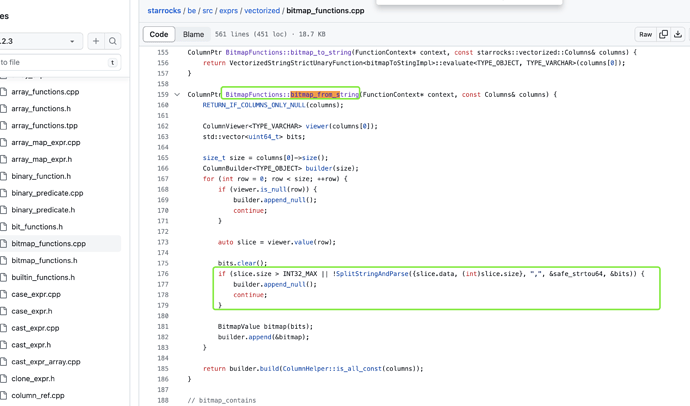690x406 pixels.
Task: Copy raw file contents icon
Action: pos(664,34)
